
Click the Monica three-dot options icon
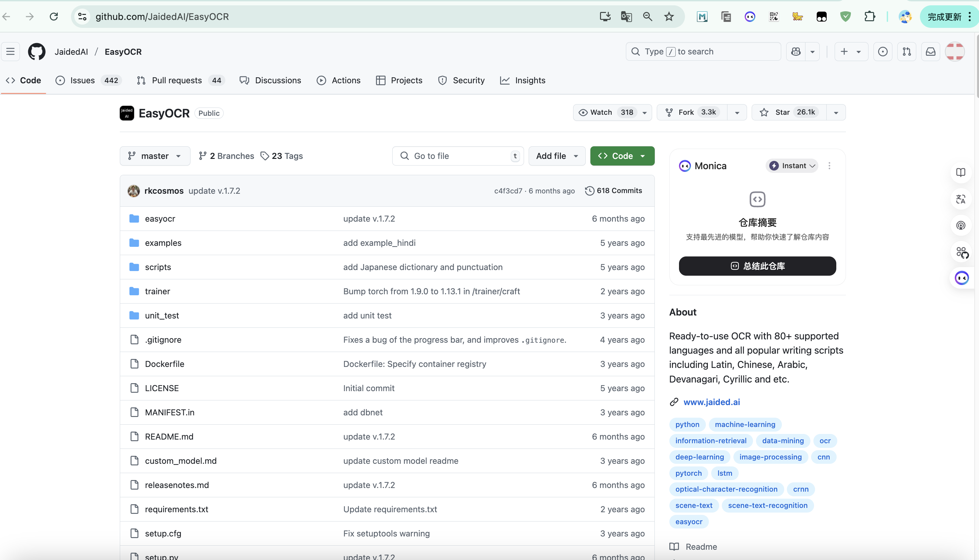pos(829,166)
